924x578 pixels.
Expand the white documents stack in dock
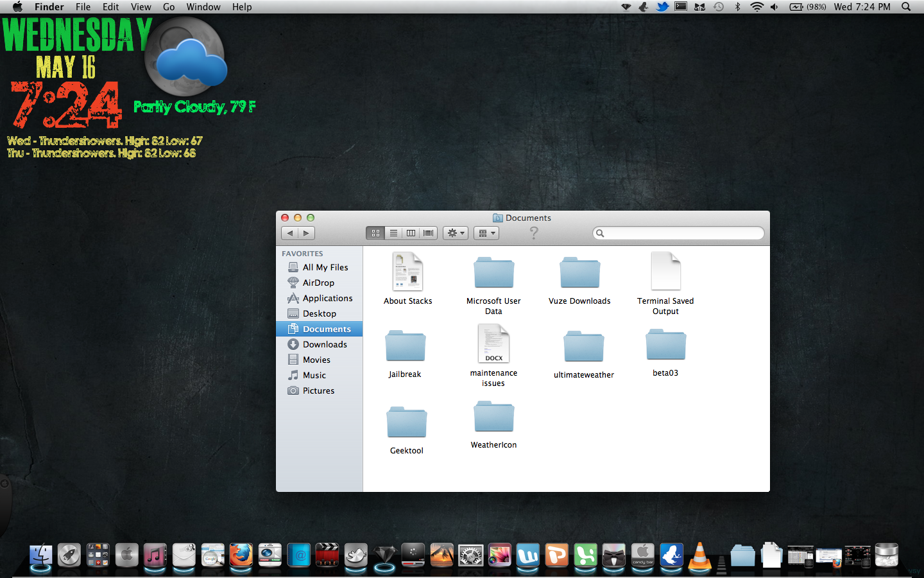[771, 556]
